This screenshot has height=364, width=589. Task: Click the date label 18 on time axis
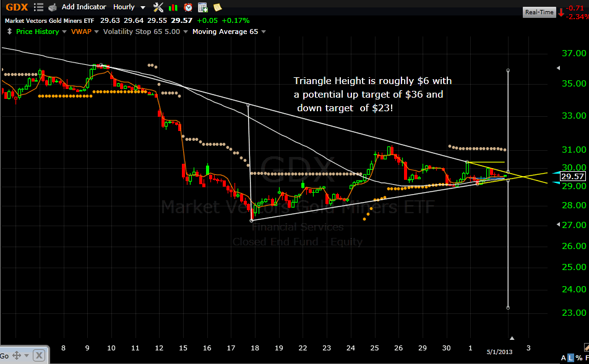click(x=255, y=348)
